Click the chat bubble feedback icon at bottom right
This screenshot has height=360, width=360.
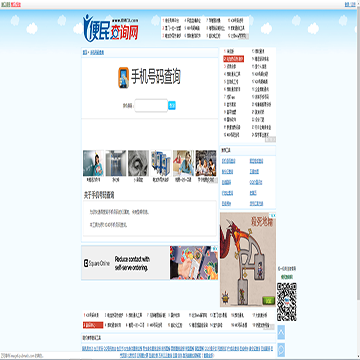pos(281,350)
